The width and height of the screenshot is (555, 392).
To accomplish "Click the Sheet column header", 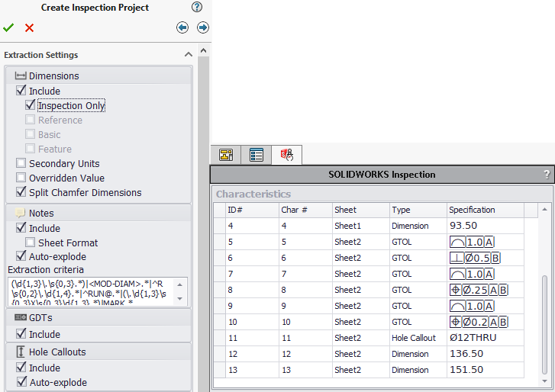I will [x=360, y=210].
